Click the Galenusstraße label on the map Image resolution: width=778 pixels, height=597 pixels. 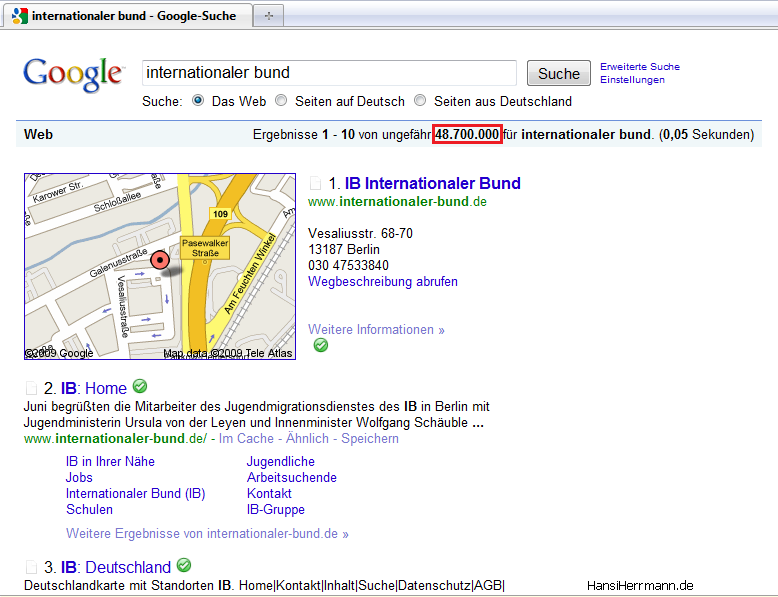118,264
